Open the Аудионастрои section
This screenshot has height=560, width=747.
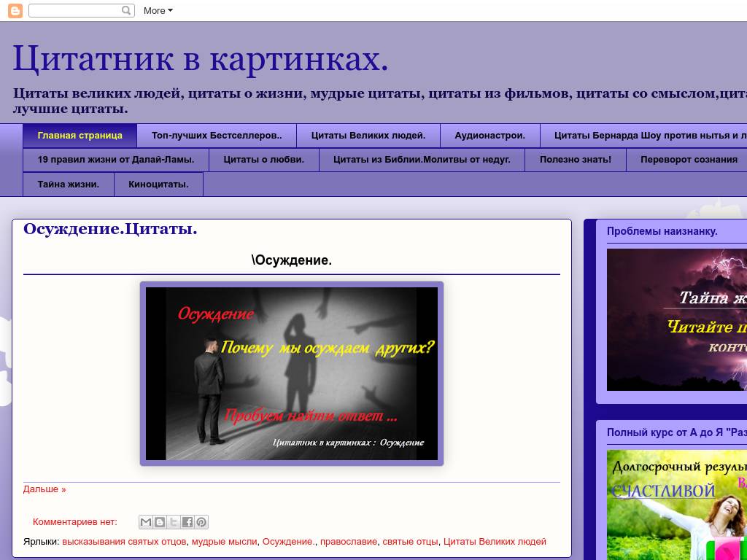pyautogui.click(x=490, y=135)
